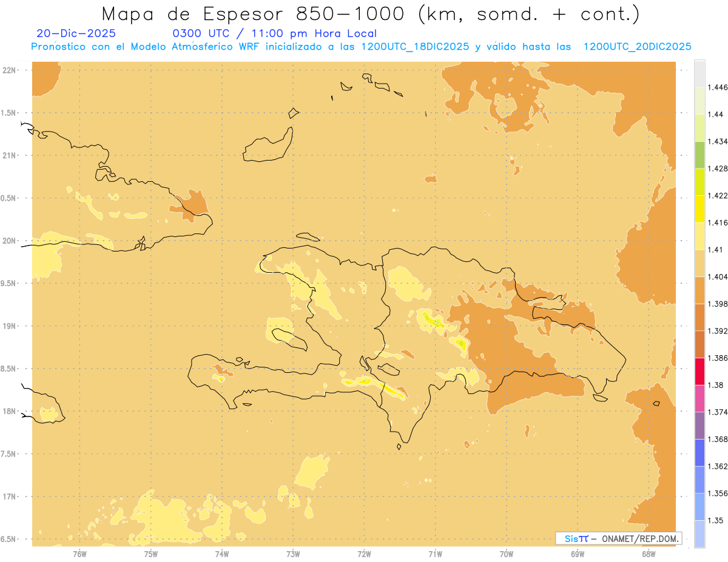Image resolution: width=728 pixels, height=562 pixels.
Task: Pick the '74W' longitude label
Action: [x=222, y=554]
